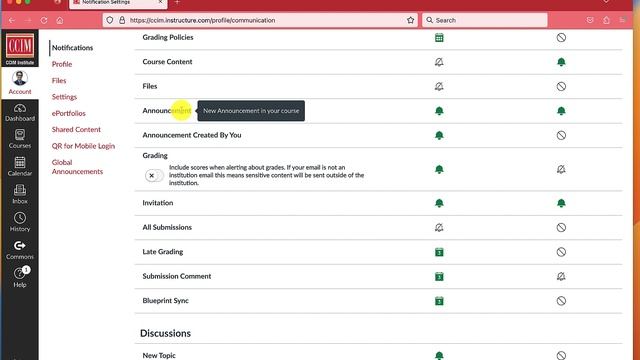Open History in sidebar
The width and height of the screenshot is (640, 360).
pos(20,222)
